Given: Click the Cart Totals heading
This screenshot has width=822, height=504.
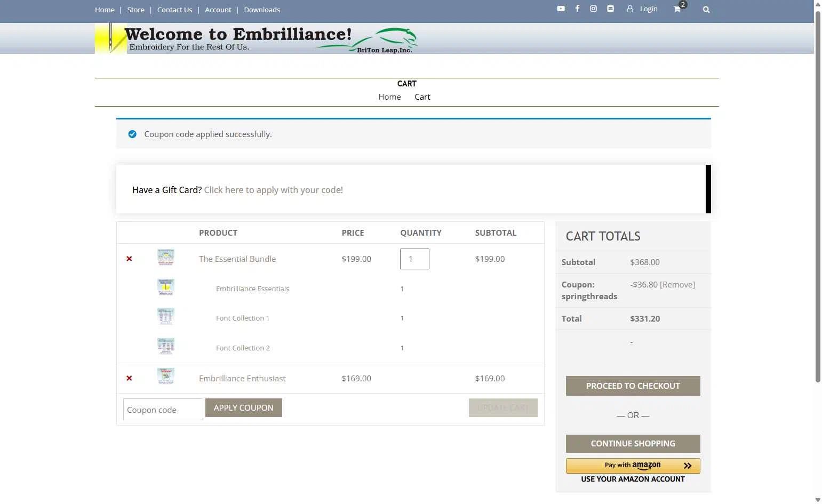Looking at the screenshot, I should tap(603, 236).
